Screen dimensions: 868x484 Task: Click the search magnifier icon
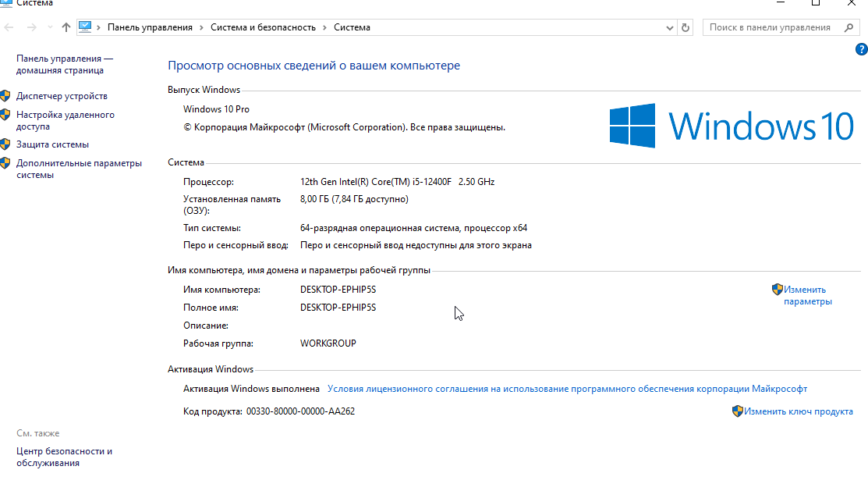[849, 27]
